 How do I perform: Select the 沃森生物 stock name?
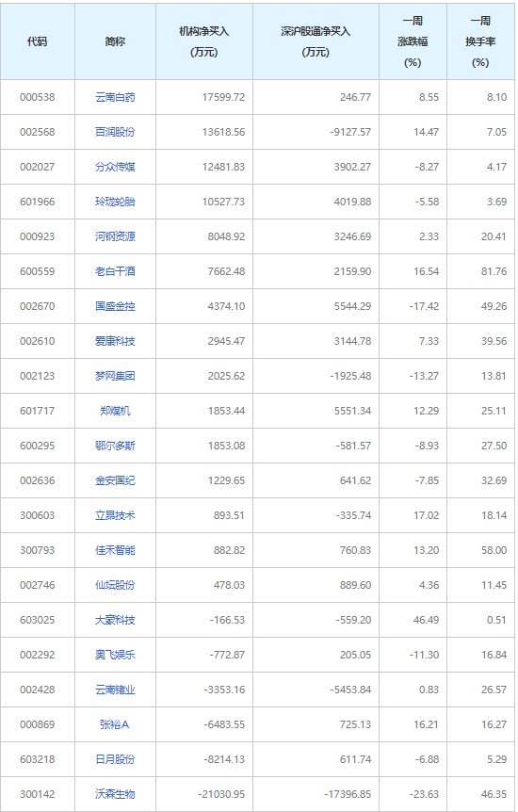(115, 794)
